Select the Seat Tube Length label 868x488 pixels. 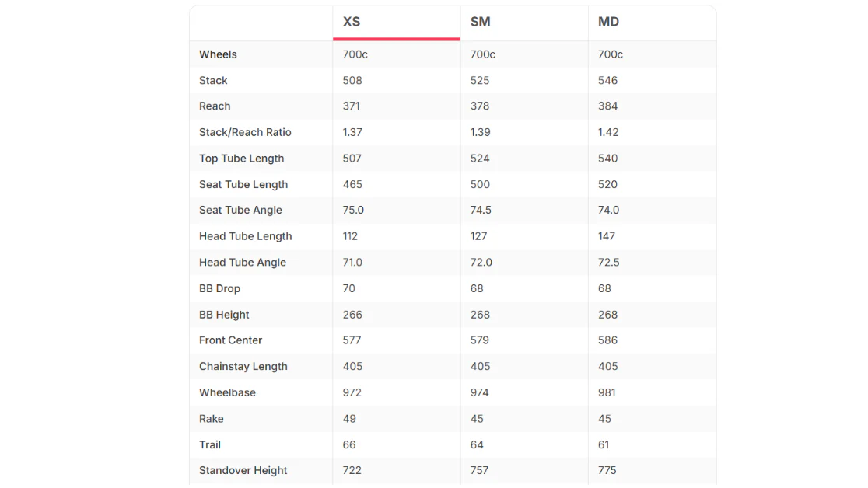243,184
